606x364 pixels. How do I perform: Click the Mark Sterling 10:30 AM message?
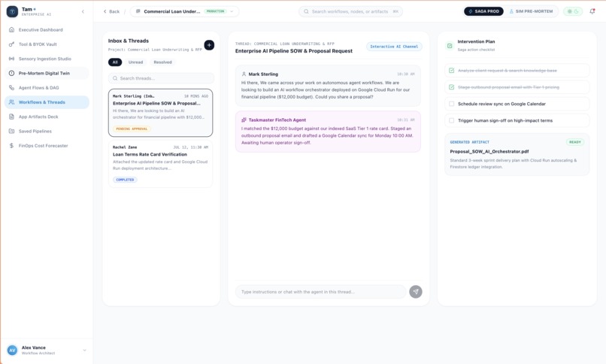coord(328,86)
